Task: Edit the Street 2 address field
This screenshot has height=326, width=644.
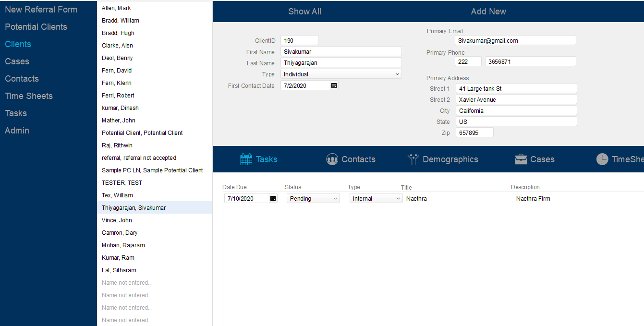Action: tap(516, 99)
